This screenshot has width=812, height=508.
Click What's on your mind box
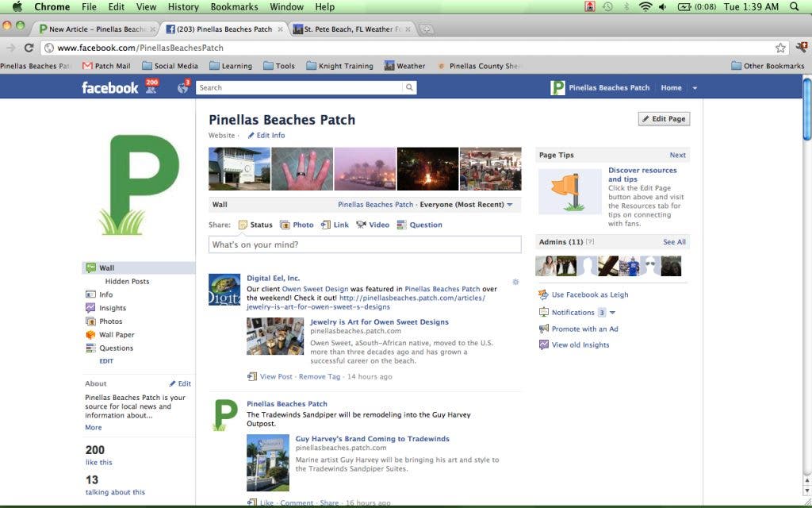coord(365,244)
